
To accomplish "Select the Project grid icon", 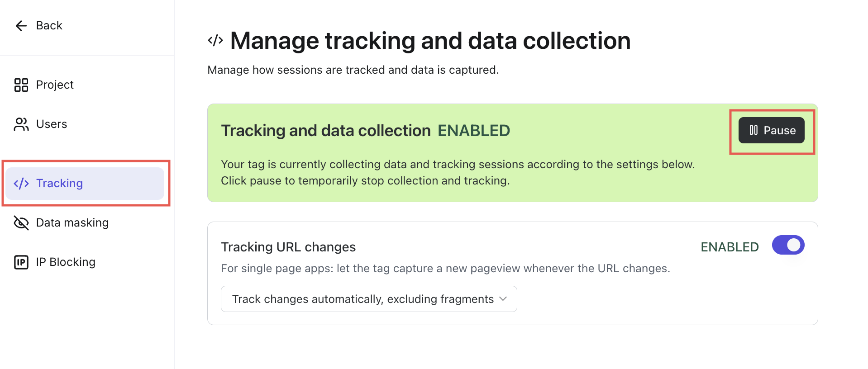I will click(21, 85).
